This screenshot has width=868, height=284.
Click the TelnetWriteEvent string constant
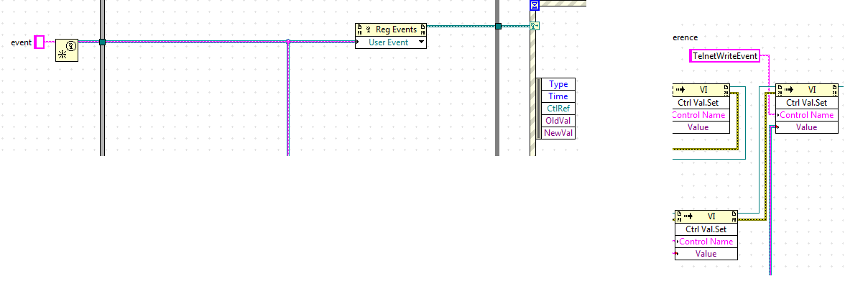tap(724, 55)
